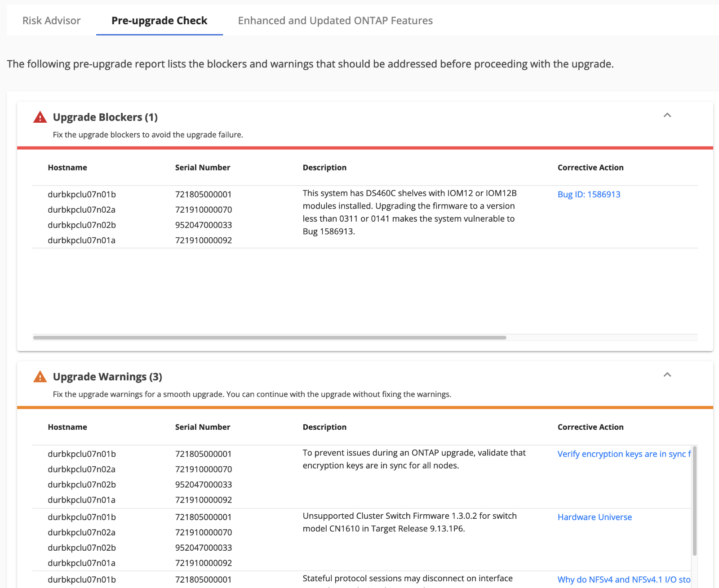Collapse the Upgrade Warnings section
Viewport: 719px width, 588px height.
667,374
